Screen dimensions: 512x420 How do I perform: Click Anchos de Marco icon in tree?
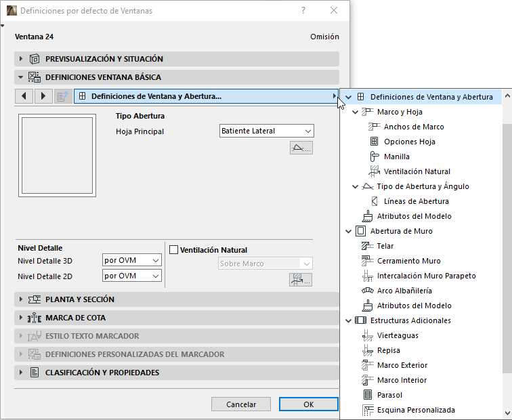375,127
